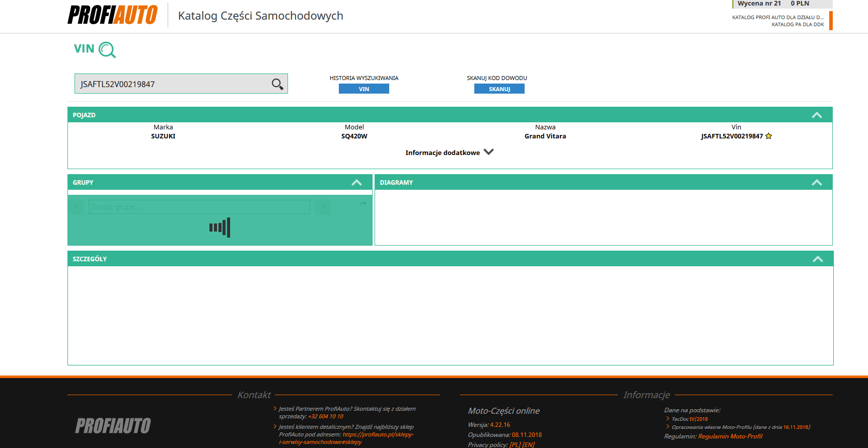The image size is (868, 448).
Task: Collapse the DIAGRAMY panel
Action: pos(817,183)
